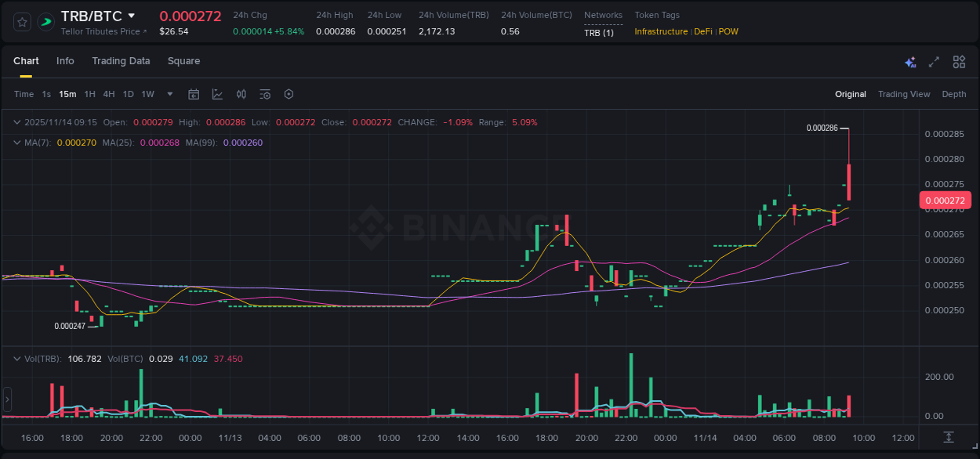980x459 pixels.
Task: Collapse the Vol(TRB) indicator panel
Action: tap(16, 358)
